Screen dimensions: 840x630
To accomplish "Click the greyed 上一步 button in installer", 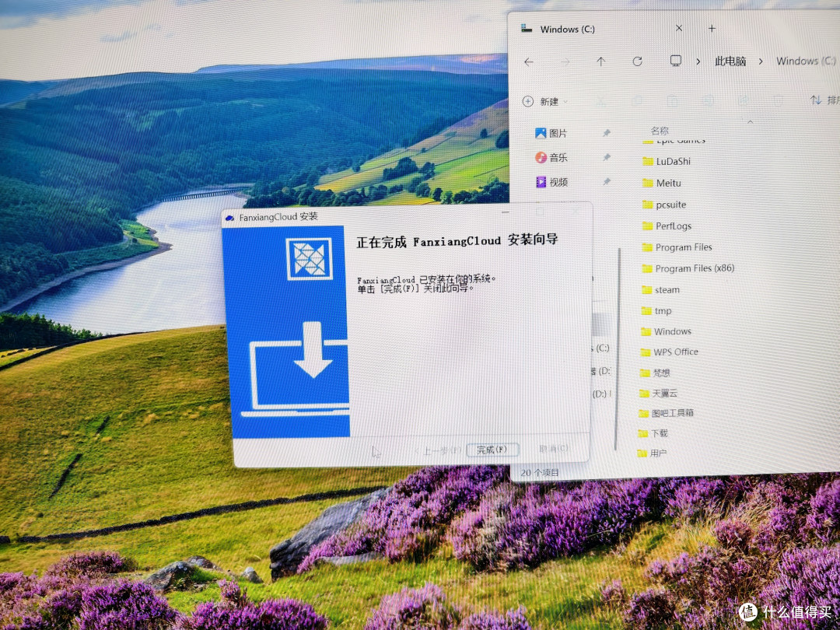I will point(438,450).
